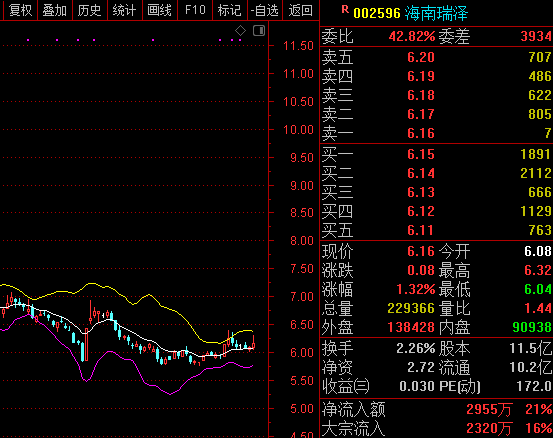
Task: Click the 统计 toolbar button
Action: click(x=124, y=10)
